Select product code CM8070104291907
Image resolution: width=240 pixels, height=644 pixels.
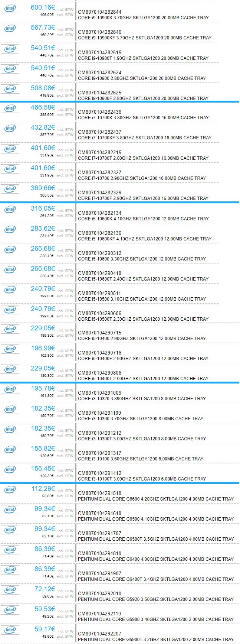99,574
